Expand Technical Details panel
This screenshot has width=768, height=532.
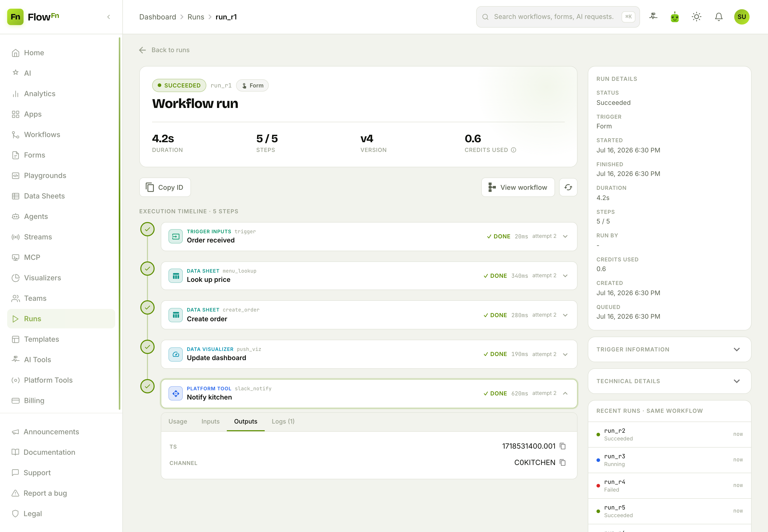pyautogui.click(x=669, y=381)
